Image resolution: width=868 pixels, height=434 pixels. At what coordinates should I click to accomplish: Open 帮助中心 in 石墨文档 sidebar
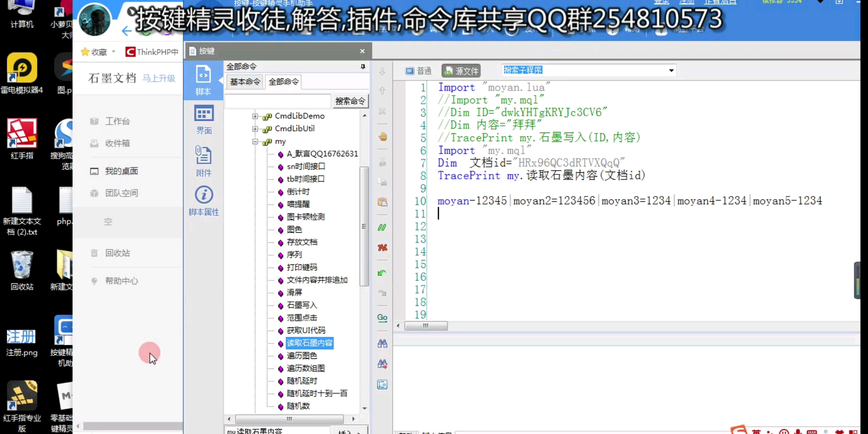tap(121, 281)
